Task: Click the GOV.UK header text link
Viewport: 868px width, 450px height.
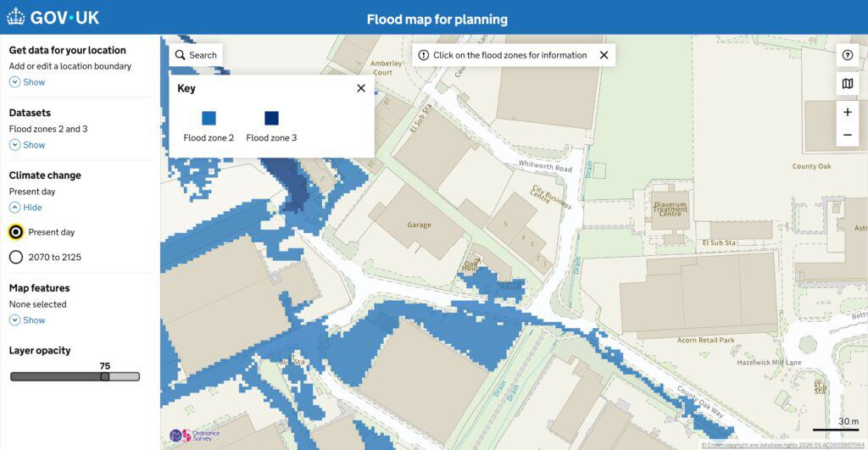Action: click(x=64, y=18)
